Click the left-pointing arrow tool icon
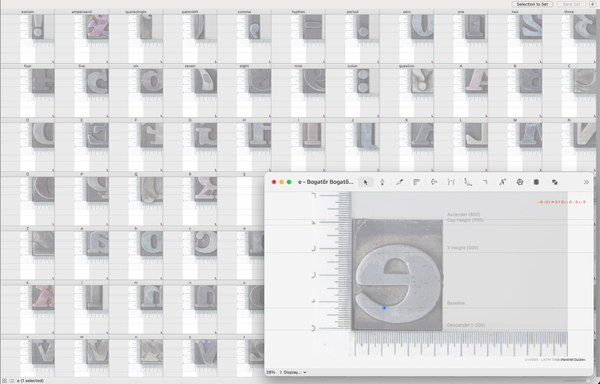Viewport: 600px width, 384px height. click(434, 182)
